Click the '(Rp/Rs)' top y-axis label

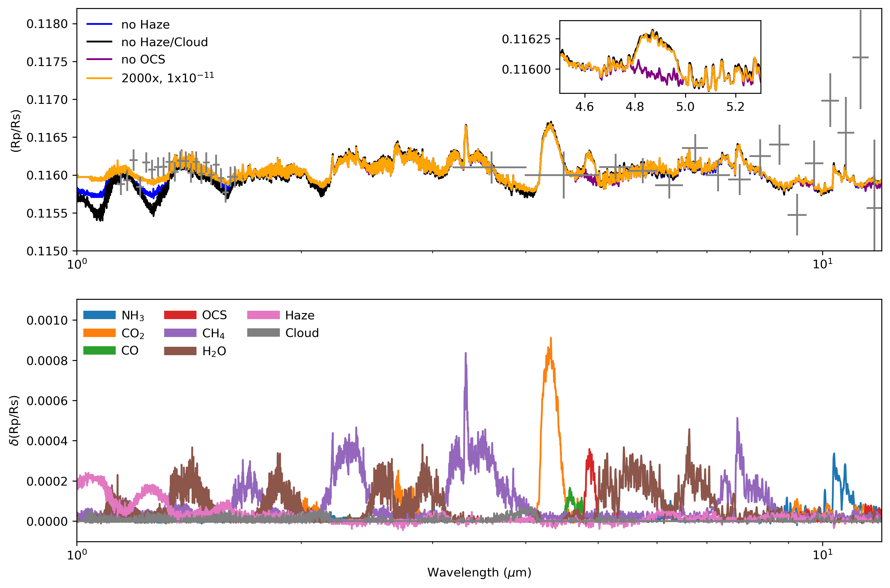(x=15, y=130)
